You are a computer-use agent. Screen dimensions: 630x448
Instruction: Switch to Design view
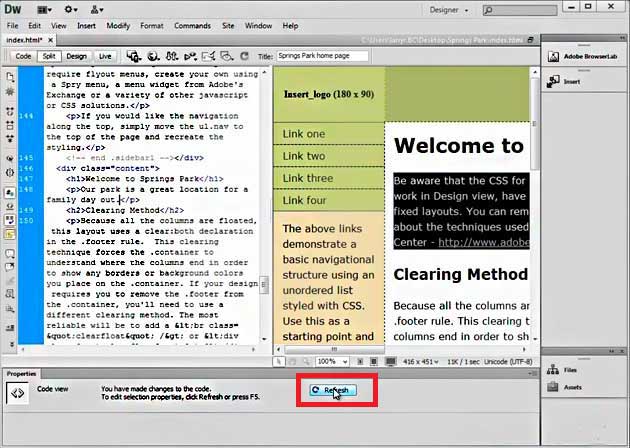(x=76, y=56)
